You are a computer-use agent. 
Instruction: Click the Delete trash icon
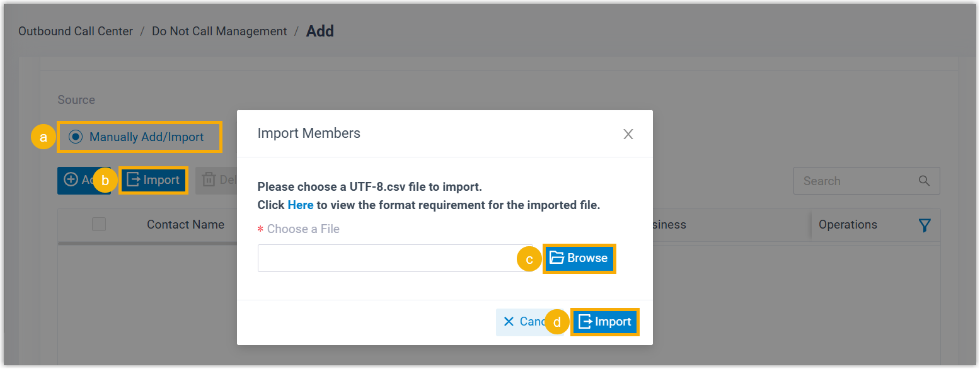[x=209, y=181]
